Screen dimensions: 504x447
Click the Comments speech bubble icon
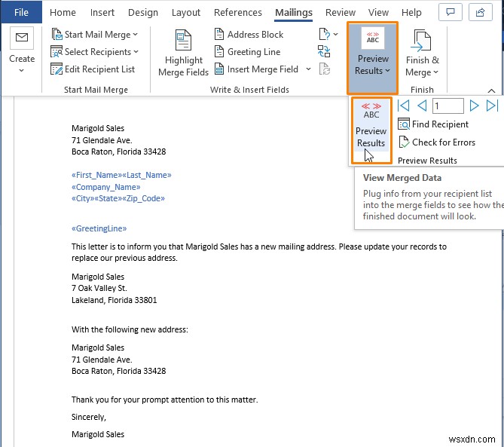451,13
